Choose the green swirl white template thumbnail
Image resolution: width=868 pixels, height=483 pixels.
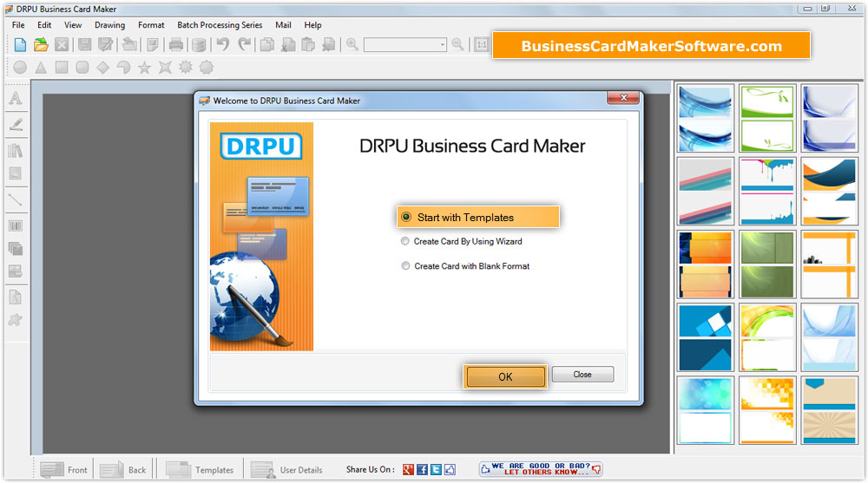[767, 119]
